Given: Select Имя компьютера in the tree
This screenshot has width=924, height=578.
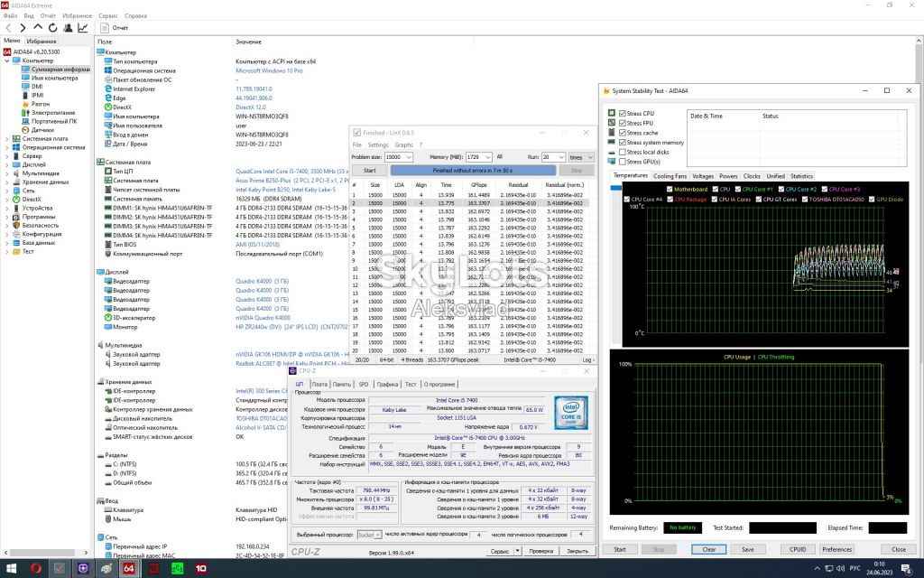Looking at the screenshot, I should [54, 78].
